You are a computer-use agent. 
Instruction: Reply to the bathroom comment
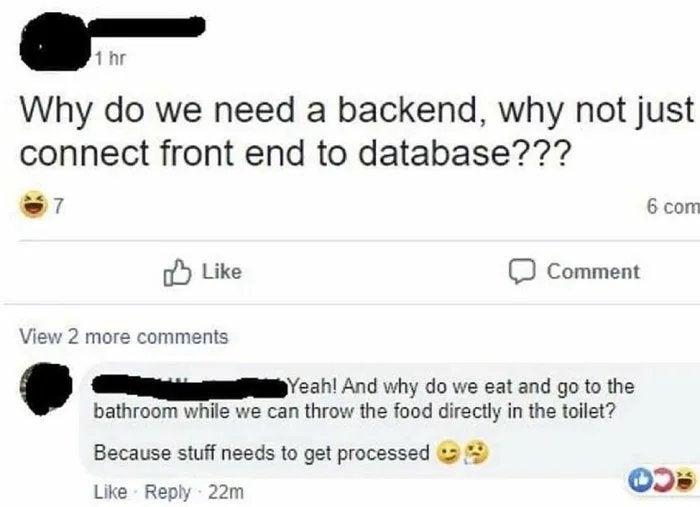point(167,492)
